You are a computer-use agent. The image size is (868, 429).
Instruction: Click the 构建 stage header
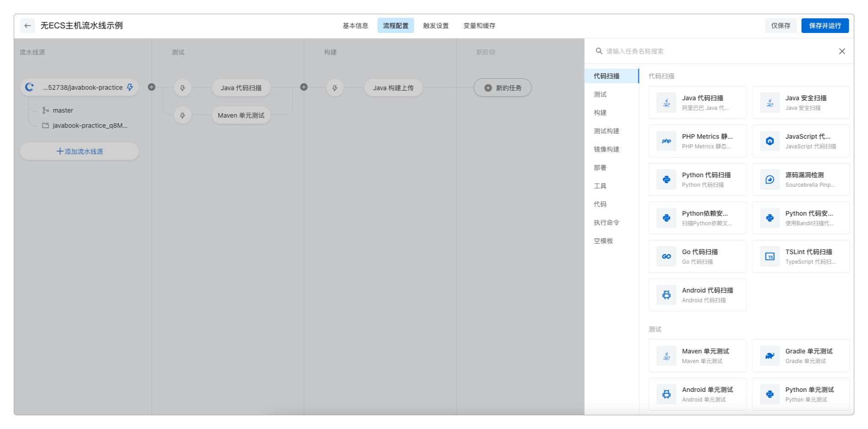pos(330,52)
